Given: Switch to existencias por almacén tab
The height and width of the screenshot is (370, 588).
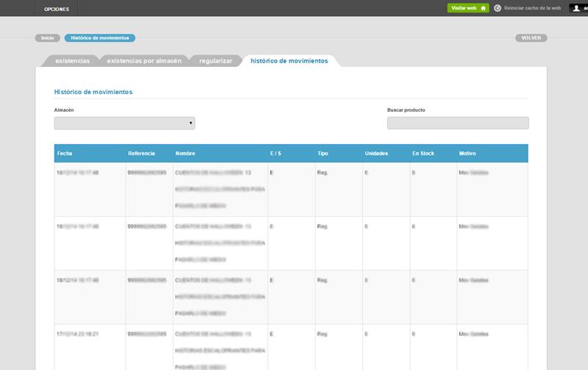Looking at the screenshot, I should click(x=144, y=61).
